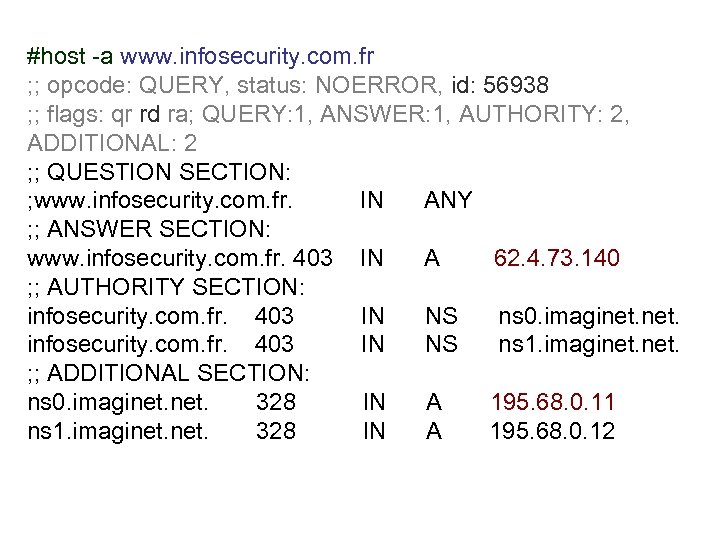Click the TTL 328 beside ns1.imaginet.net.
The height and width of the screenshot is (540, 720).
[276, 432]
